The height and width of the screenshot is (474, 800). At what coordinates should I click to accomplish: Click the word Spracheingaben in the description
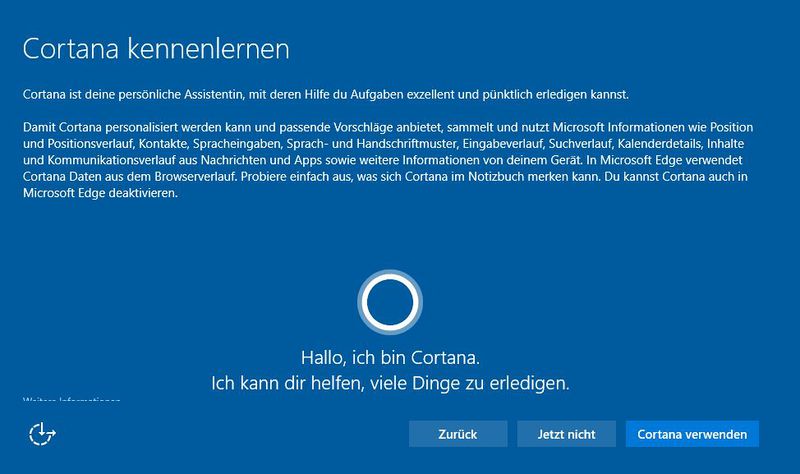(237, 144)
